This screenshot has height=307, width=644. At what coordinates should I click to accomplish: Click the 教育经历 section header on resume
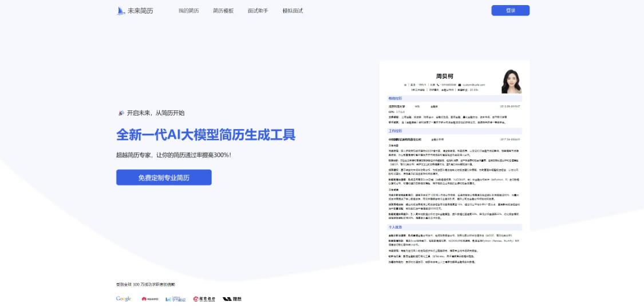(455, 98)
